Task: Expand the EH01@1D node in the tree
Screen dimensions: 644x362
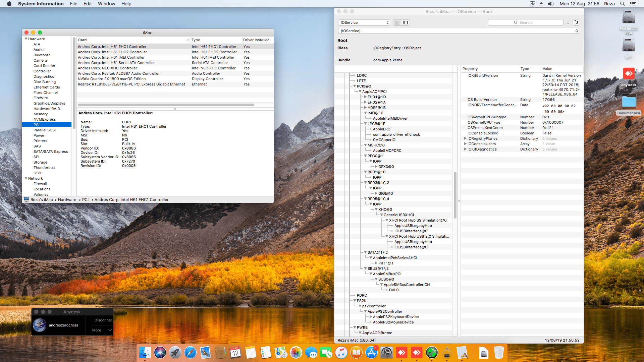Action: point(365,97)
